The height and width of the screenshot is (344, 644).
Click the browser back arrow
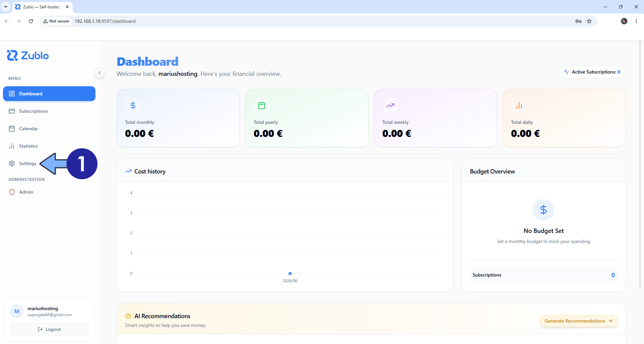(x=7, y=21)
